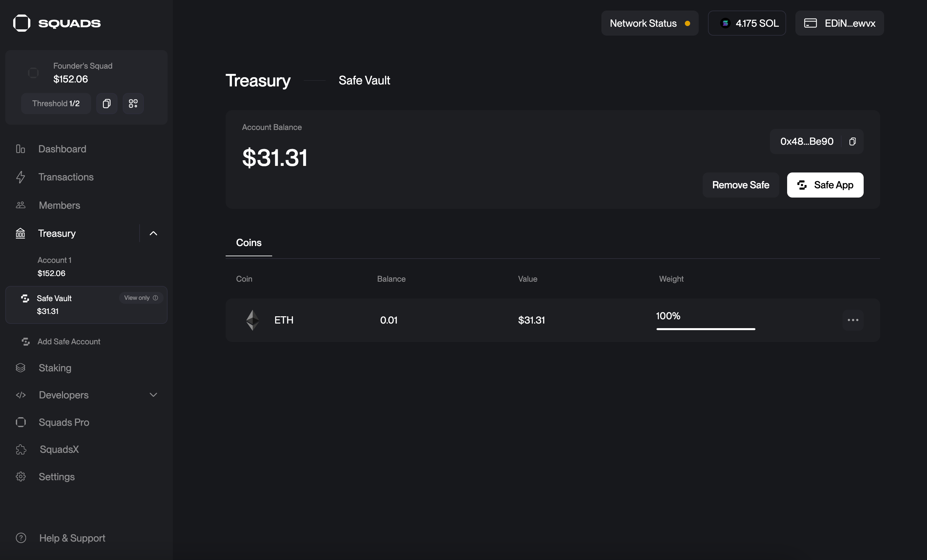Go to the Transactions page
Image resolution: width=927 pixels, height=560 pixels.
(x=66, y=177)
